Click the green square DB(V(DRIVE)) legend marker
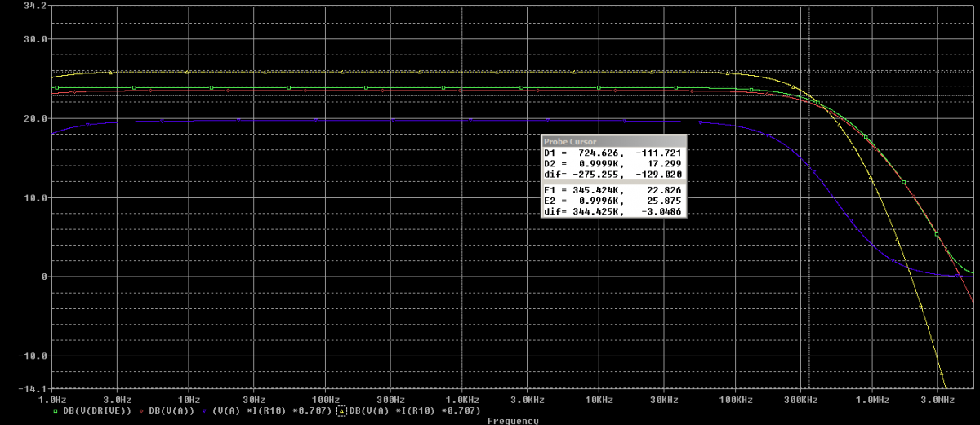The height and width of the screenshot is (425, 980). click(x=56, y=410)
